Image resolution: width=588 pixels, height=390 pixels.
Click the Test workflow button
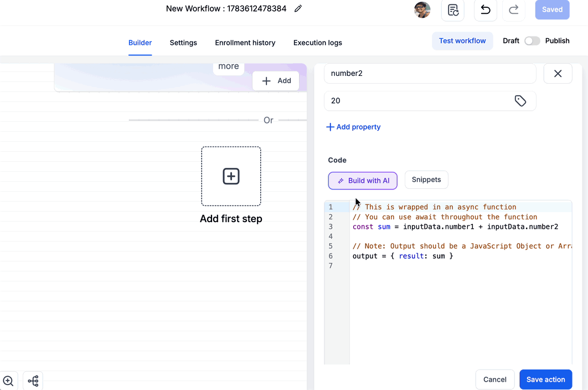462,41
